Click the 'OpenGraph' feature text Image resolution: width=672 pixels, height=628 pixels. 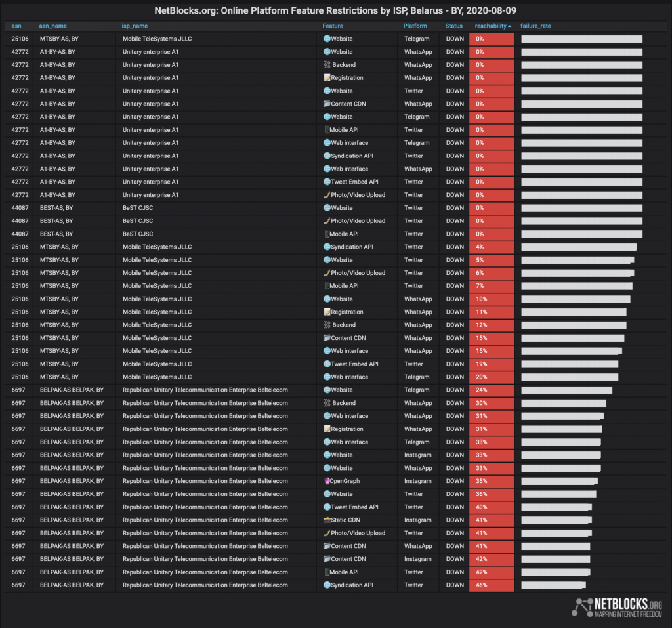click(x=345, y=481)
